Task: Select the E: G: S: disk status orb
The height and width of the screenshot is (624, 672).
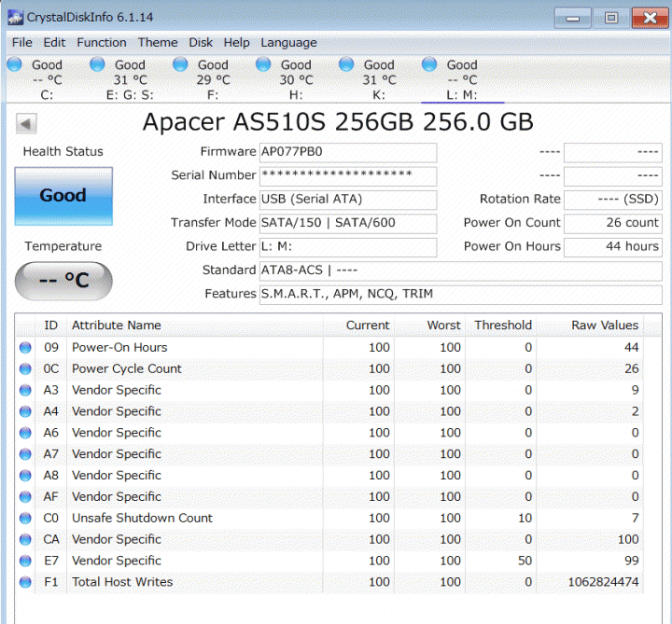Action: tap(97, 64)
